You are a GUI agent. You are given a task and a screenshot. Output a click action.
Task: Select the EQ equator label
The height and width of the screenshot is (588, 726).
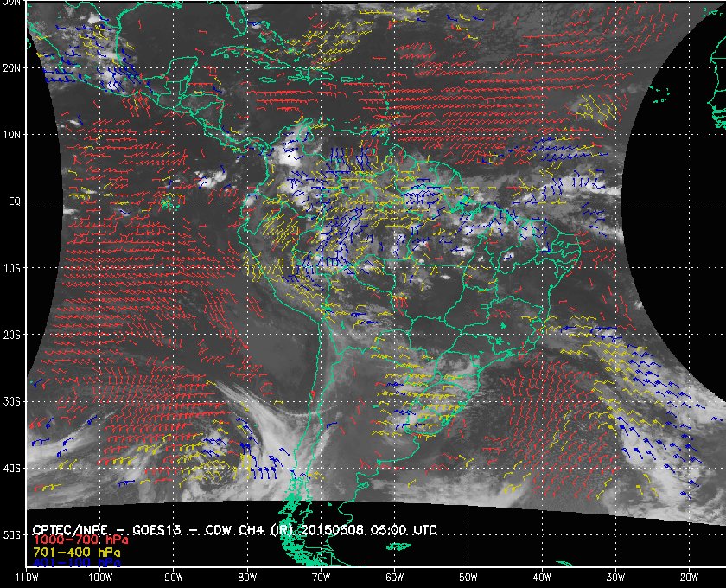tap(15, 201)
